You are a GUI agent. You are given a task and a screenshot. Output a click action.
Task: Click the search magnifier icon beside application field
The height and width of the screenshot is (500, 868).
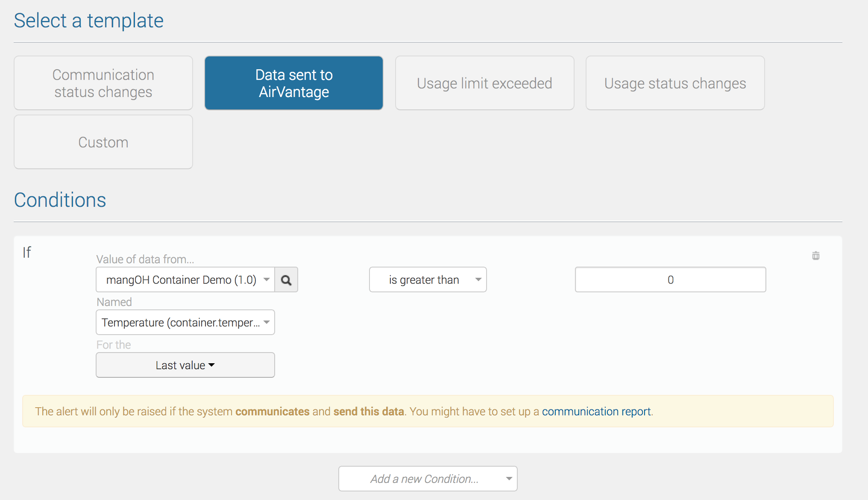[286, 280]
